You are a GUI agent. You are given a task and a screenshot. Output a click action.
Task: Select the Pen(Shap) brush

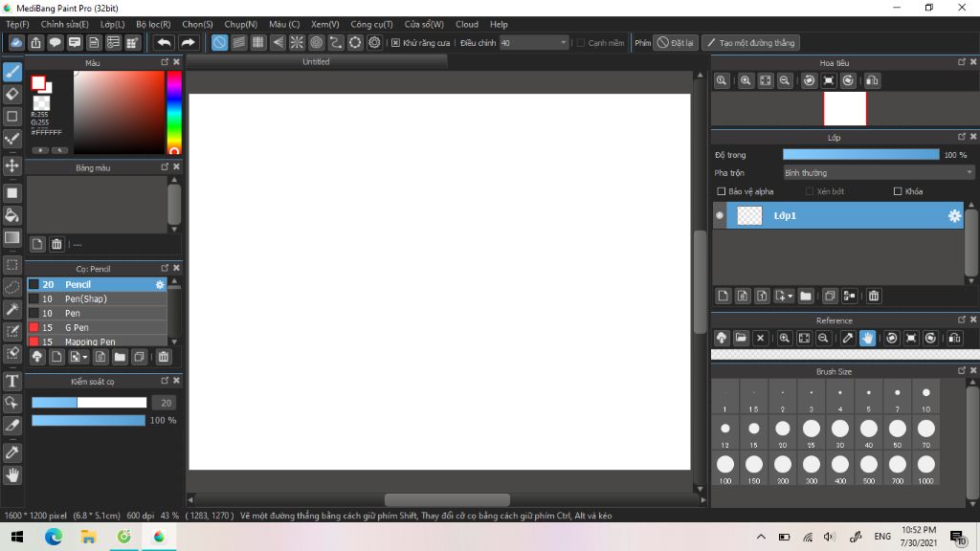tap(97, 298)
